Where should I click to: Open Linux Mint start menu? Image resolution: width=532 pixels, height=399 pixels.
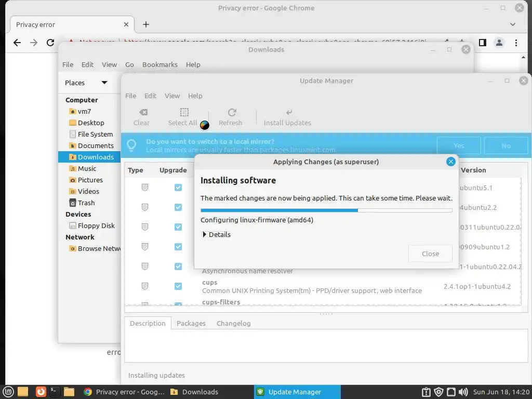tap(8, 392)
